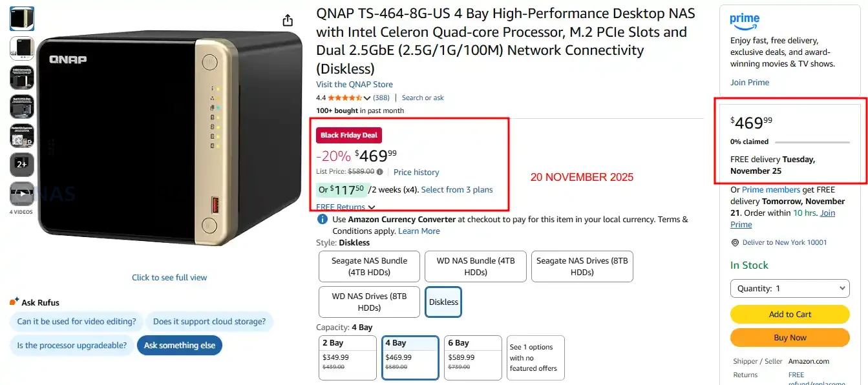
Task: Select the Seagate NAS Bundle (4TB HDDs) style
Action: coord(369,266)
